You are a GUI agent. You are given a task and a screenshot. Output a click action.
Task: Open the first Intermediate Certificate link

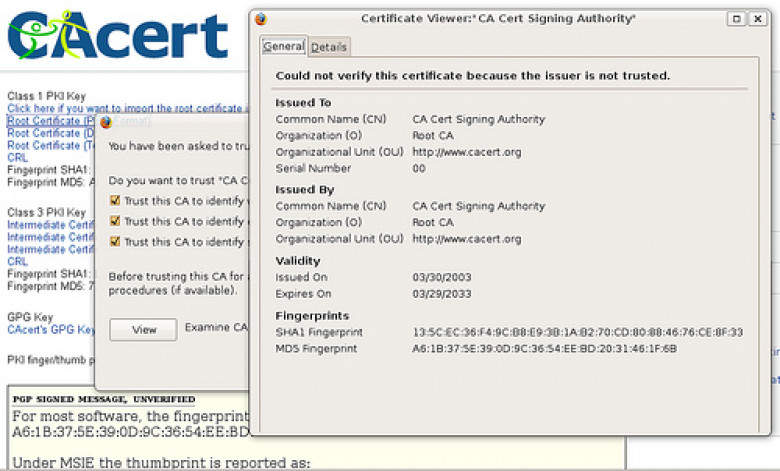click(50, 225)
